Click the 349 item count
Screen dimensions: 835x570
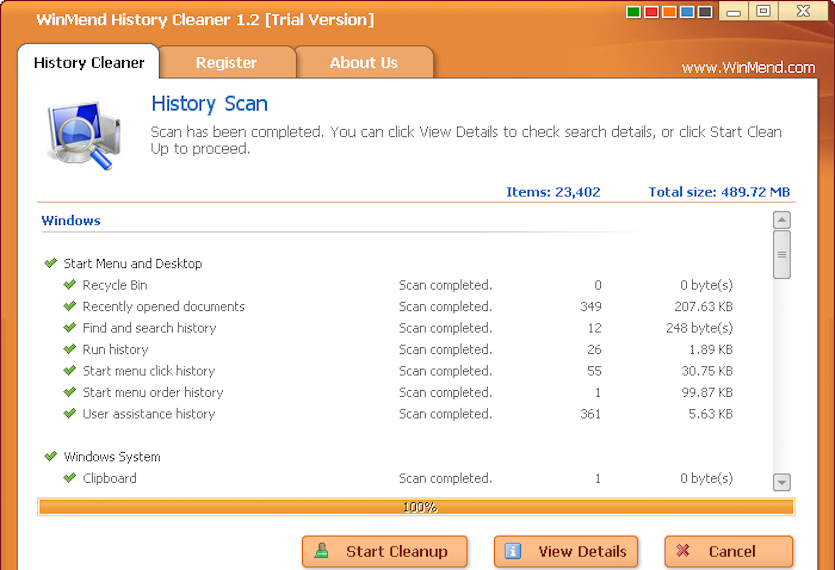(591, 306)
